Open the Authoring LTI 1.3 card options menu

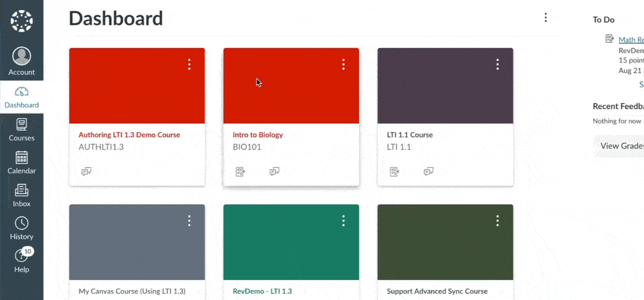(189, 64)
